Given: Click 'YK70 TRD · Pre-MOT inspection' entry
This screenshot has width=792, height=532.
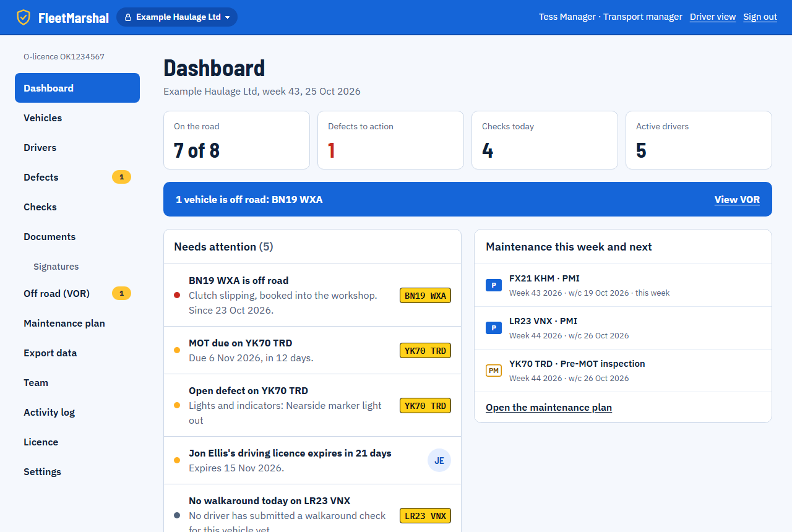Looking at the screenshot, I should pos(623,371).
